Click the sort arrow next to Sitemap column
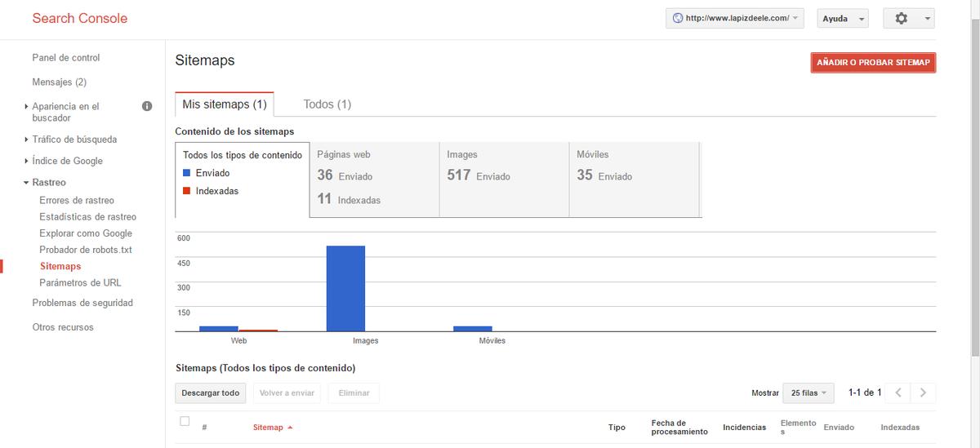 click(x=290, y=428)
